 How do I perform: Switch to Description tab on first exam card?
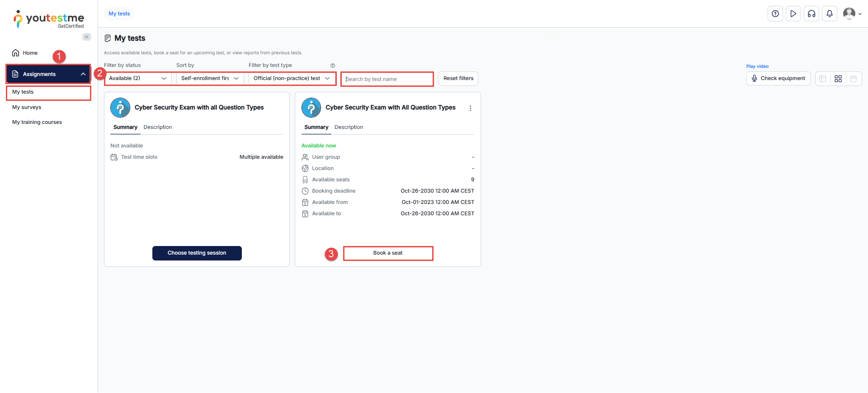pyautogui.click(x=158, y=127)
